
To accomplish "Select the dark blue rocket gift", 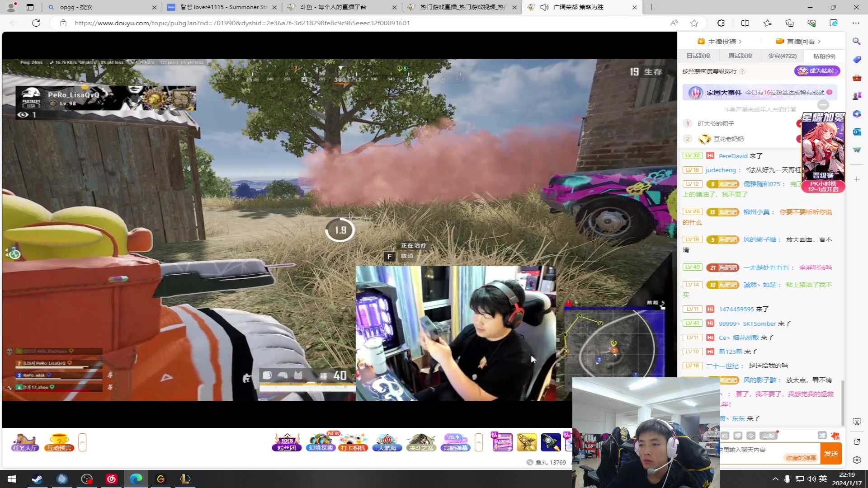I will point(551,442).
